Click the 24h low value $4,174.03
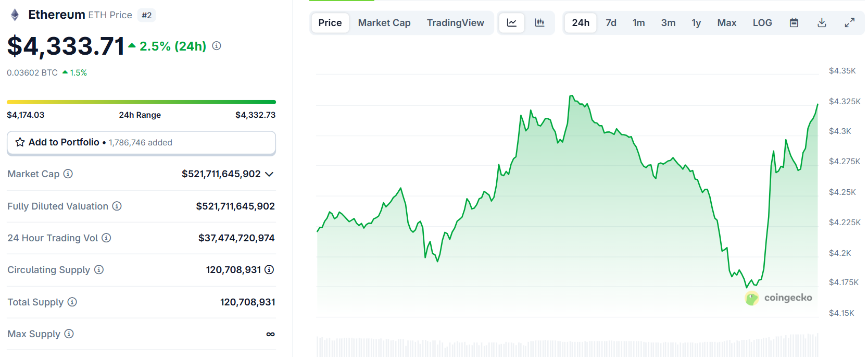 26,115
